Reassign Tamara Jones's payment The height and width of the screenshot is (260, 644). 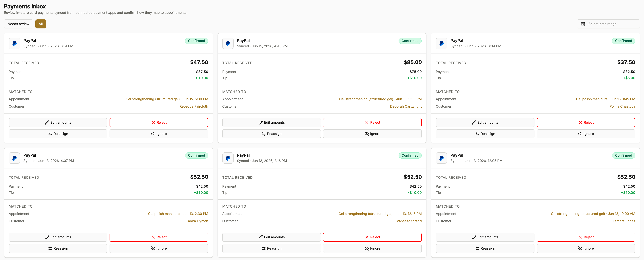tap(485, 248)
